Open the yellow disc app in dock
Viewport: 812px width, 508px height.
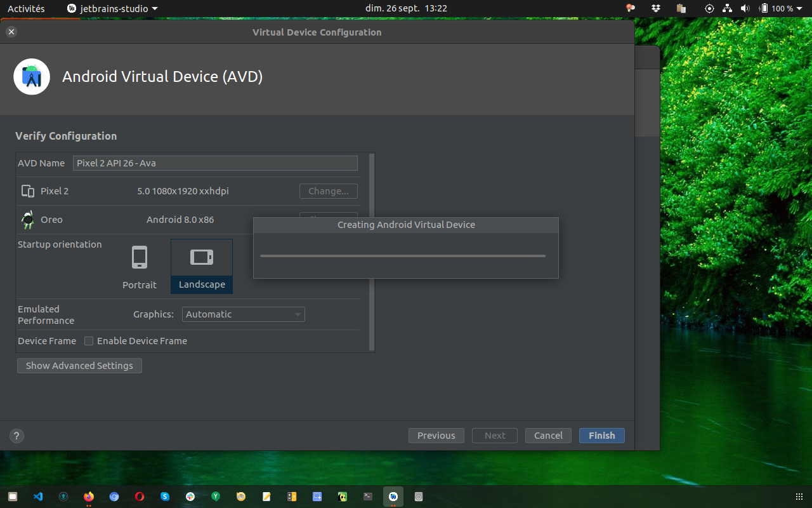(241, 497)
